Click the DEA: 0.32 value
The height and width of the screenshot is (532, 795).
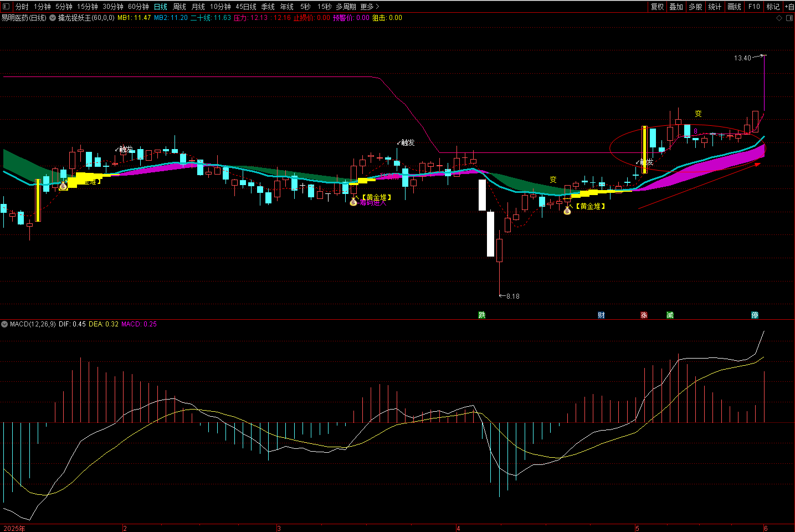click(x=104, y=324)
